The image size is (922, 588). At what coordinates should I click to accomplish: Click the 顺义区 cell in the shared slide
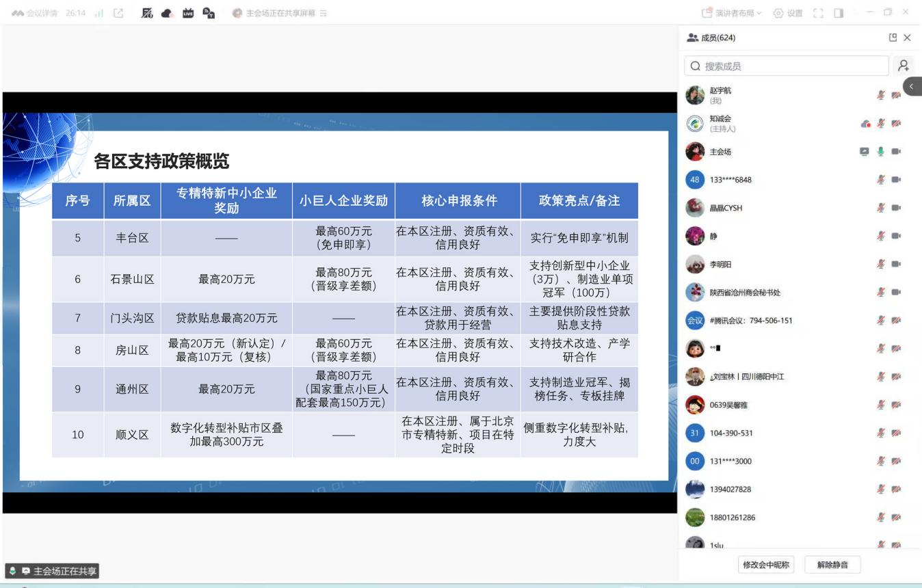click(x=132, y=434)
